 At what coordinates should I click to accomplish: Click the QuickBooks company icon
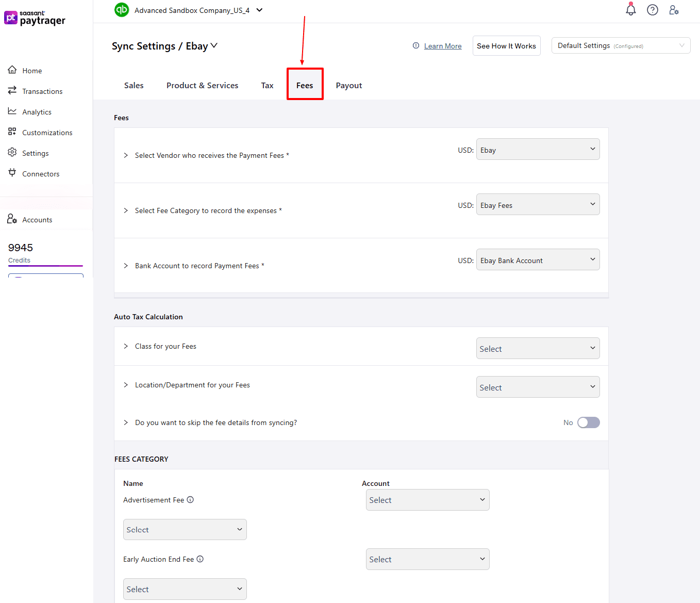[122, 10]
